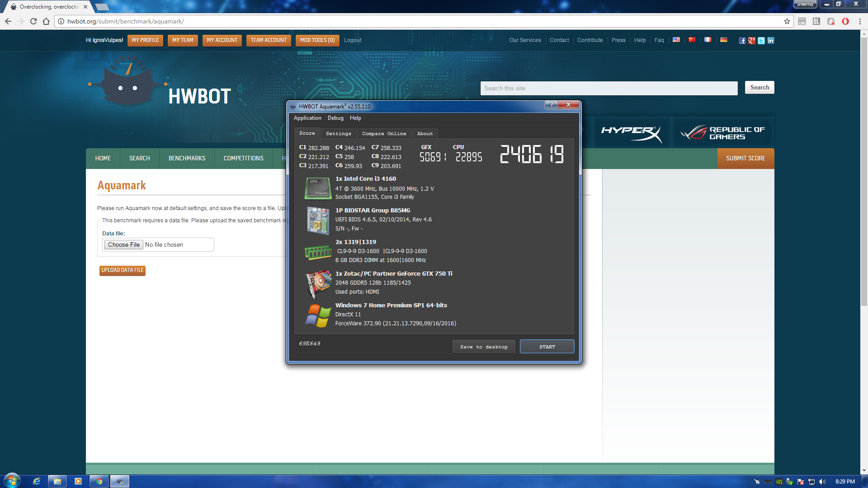868x488 pixels.
Task: Open the HOME navigation item
Action: 103,159
